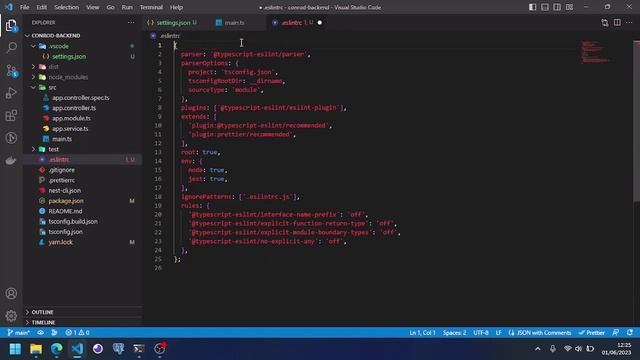The image size is (640, 360).
Task: Toggle the secondary side bar layout icon
Action: point(557,7)
